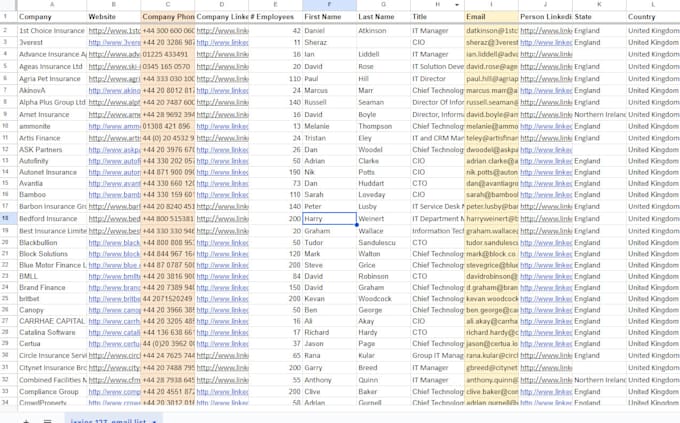
Task: Select the row 2 header
Action: [x=8, y=31]
